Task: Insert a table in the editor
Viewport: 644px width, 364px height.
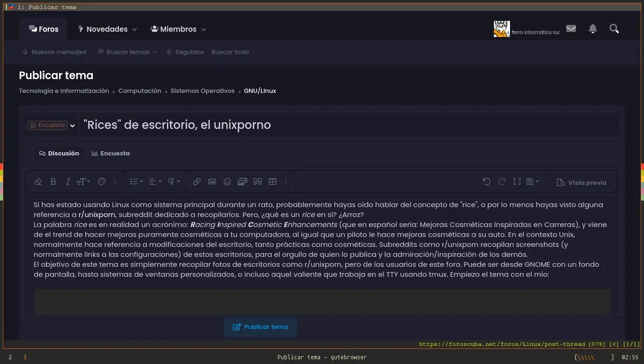Action: pos(273,182)
